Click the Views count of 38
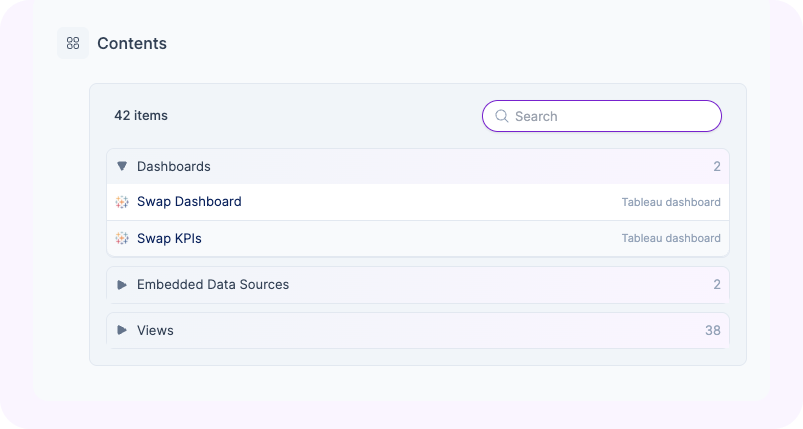803x429 pixels. click(x=712, y=330)
